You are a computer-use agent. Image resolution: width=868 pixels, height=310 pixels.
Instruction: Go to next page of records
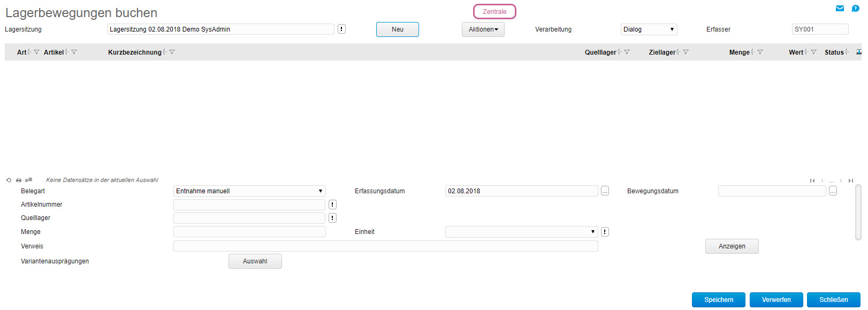click(841, 181)
